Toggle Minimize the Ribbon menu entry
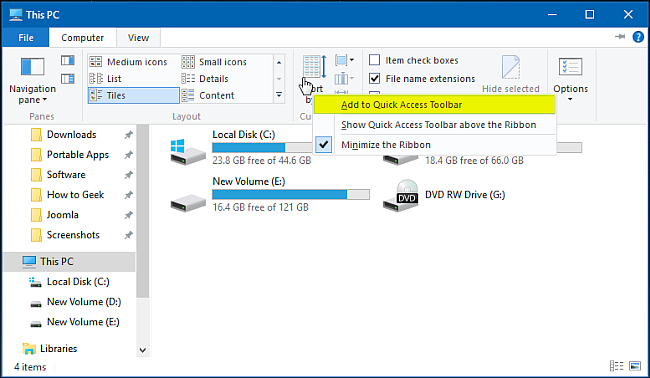650x378 pixels. pos(434,145)
